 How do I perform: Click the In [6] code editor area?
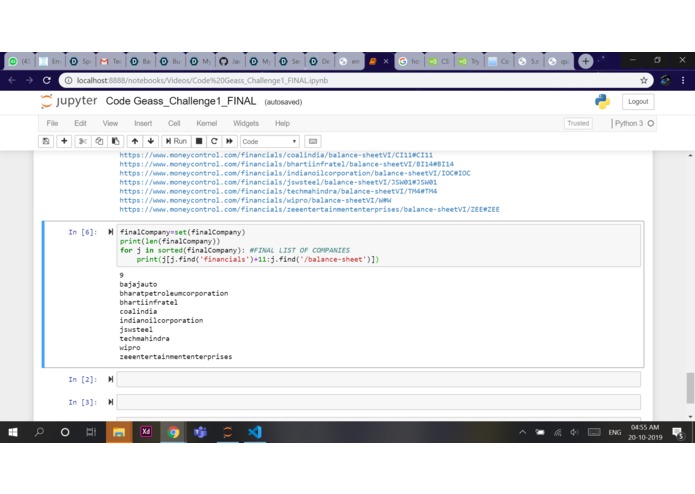378,245
